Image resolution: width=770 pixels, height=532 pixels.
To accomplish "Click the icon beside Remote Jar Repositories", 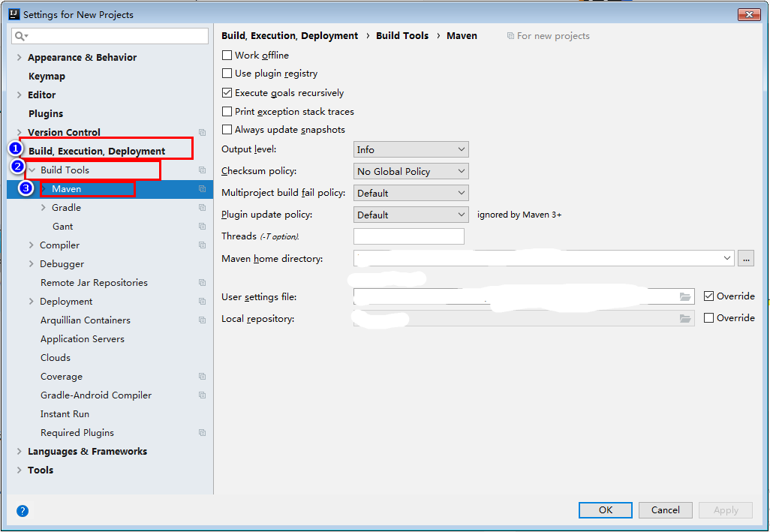I will tap(202, 283).
